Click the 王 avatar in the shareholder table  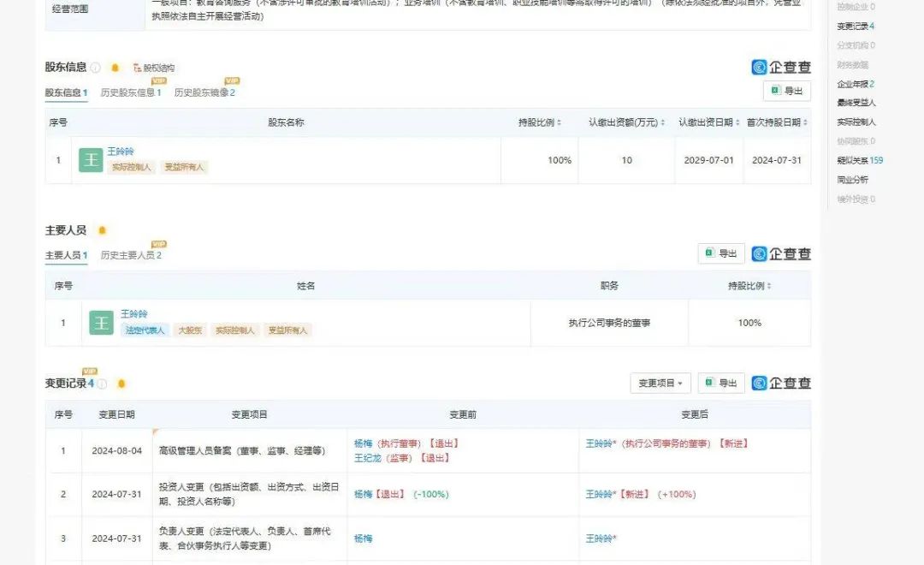pos(91,160)
